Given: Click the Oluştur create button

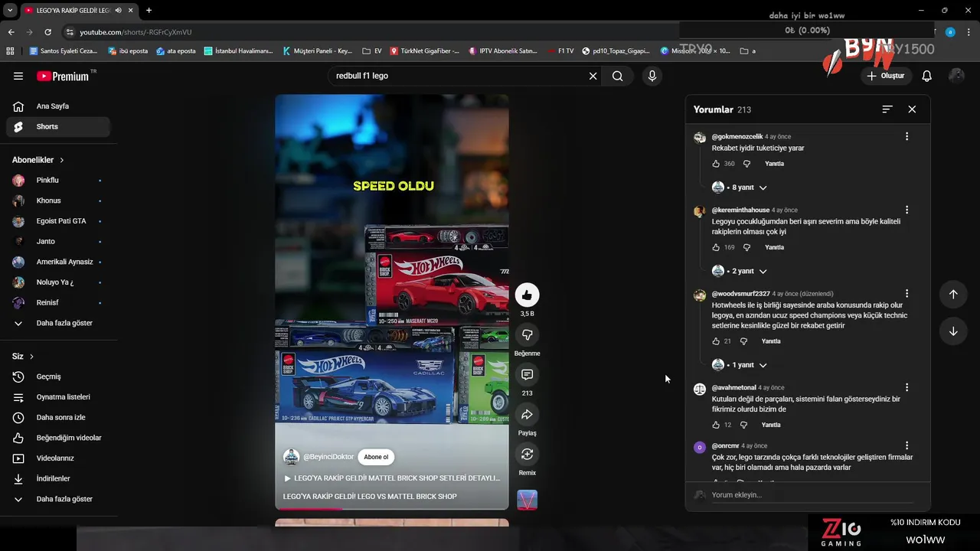Looking at the screenshot, I should point(886,76).
